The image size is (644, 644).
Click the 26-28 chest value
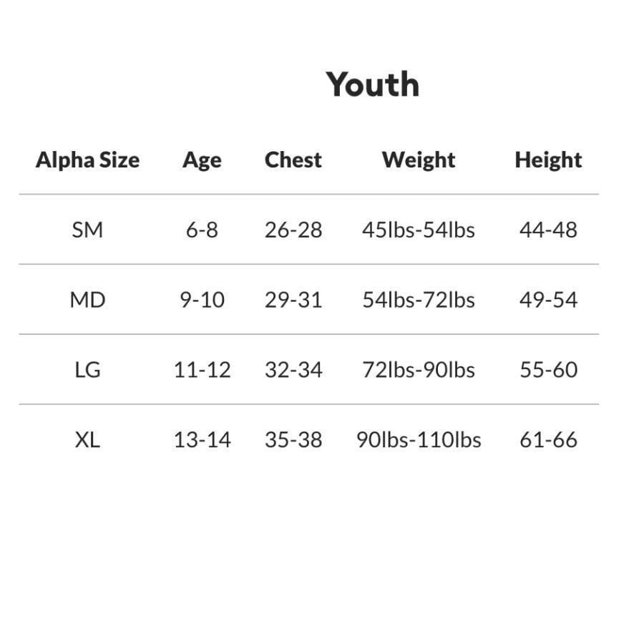(x=293, y=230)
